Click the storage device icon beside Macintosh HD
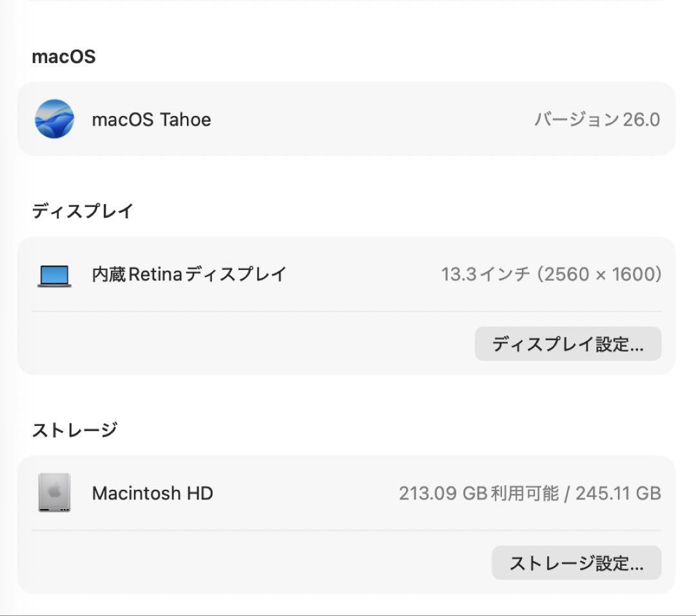The width and height of the screenshot is (696, 616). click(x=54, y=493)
